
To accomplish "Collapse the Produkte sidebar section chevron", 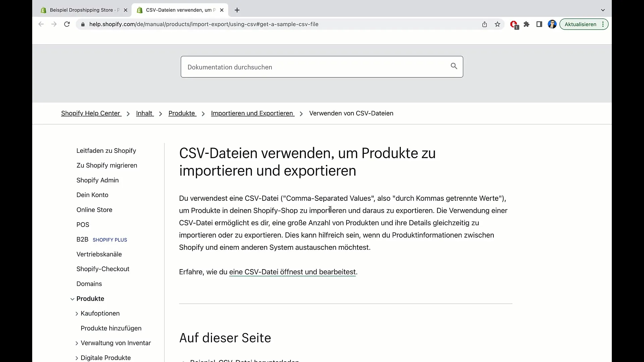I will 72,299.
